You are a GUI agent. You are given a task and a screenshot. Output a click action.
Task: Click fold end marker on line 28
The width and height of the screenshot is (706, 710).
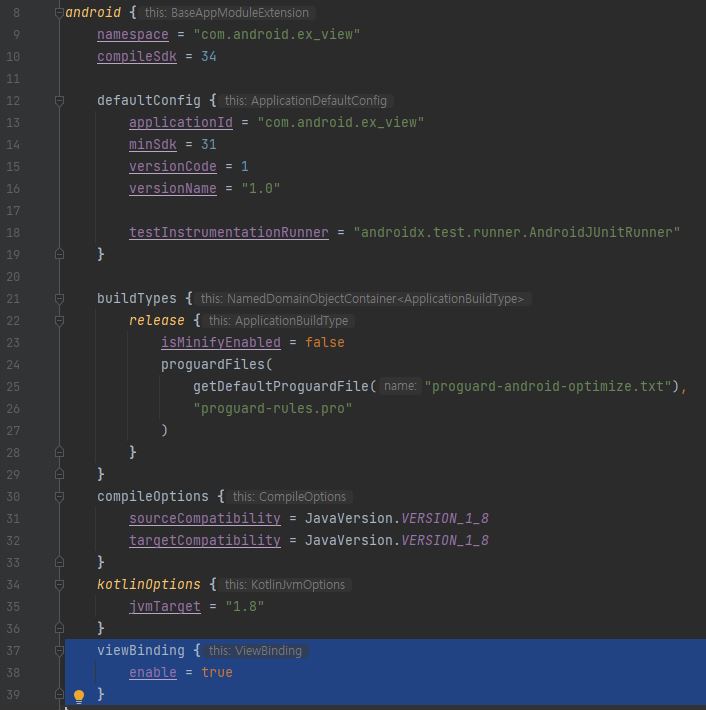point(59,452)
